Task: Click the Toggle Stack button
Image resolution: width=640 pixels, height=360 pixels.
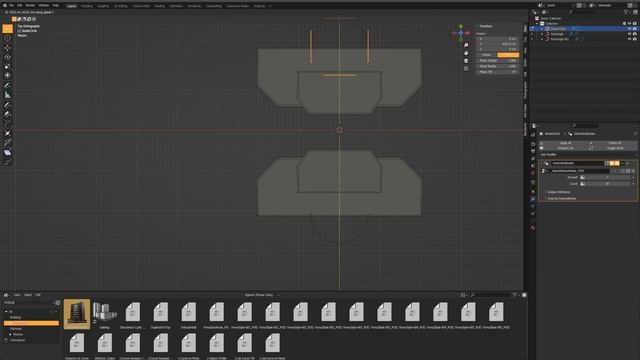Action: pos(613,148)
